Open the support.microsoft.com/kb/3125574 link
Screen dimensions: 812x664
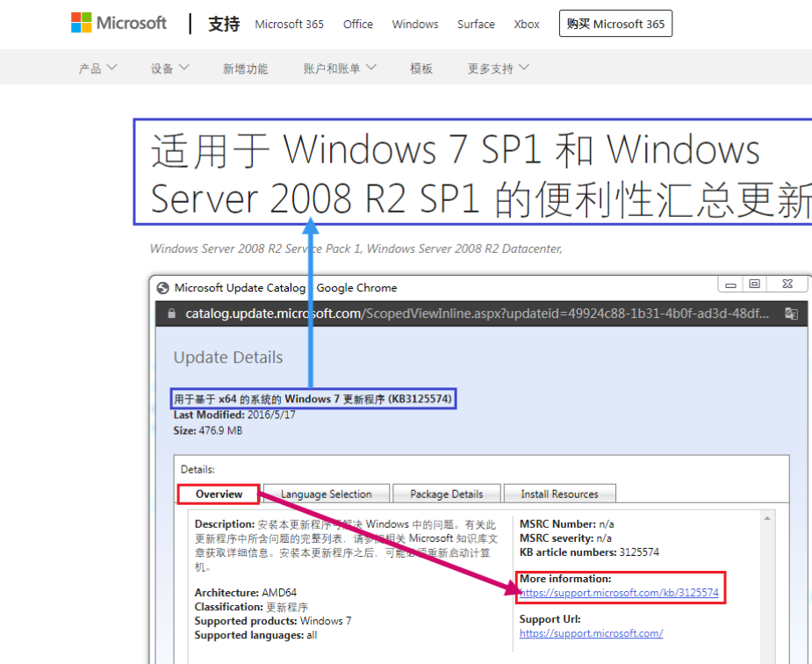pos(618,593)
